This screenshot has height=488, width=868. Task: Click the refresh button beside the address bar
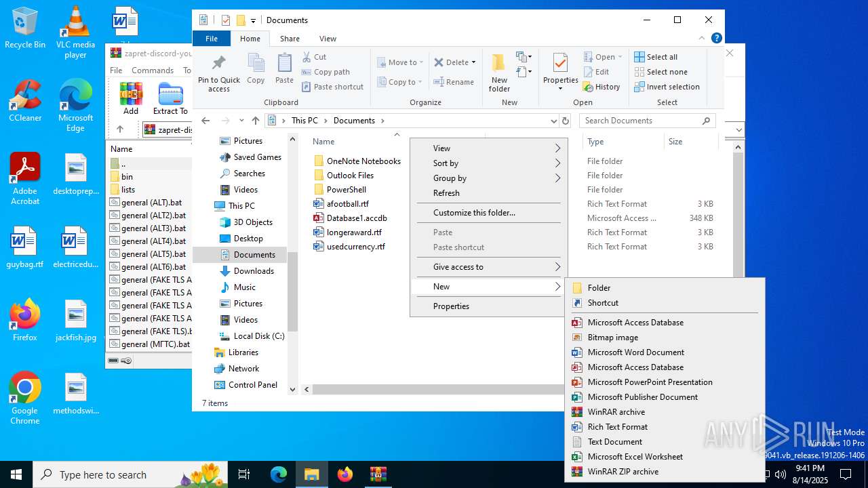click(x=566, y=121)
